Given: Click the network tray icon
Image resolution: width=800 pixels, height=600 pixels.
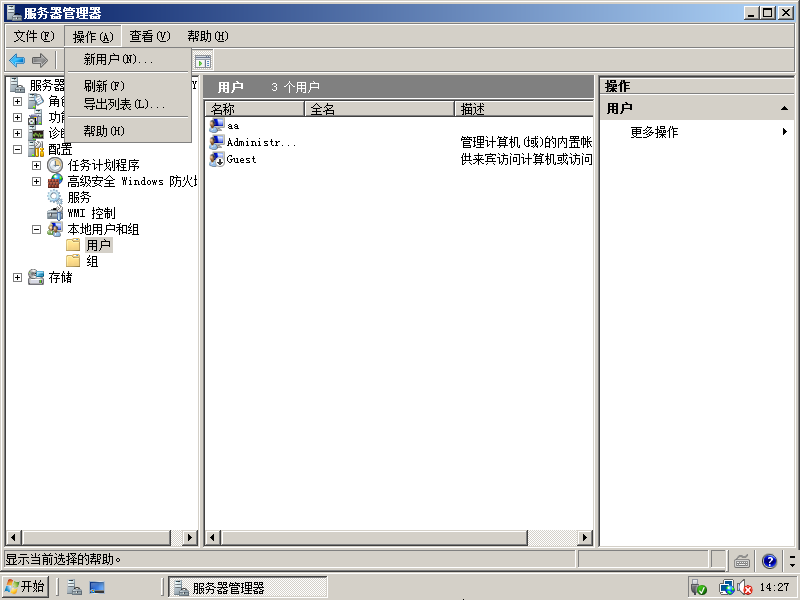Looking at the screenshot, I should click(727, 588).
